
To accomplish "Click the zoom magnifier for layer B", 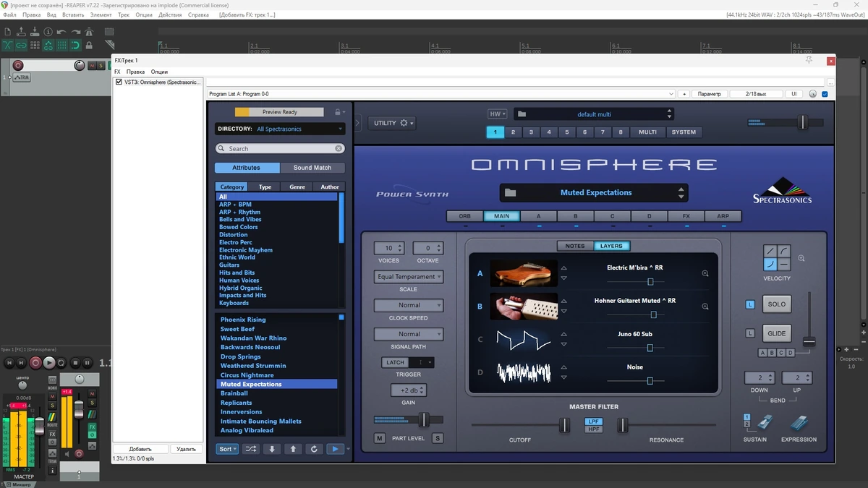I will point(705,307).
